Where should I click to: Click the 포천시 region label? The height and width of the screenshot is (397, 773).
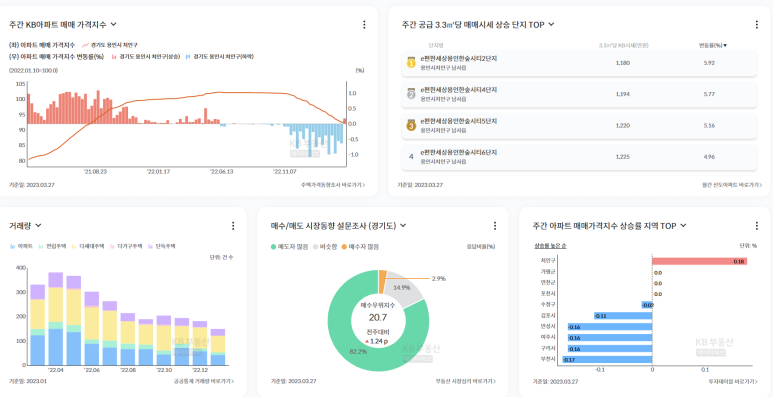[x=547, y=294]
